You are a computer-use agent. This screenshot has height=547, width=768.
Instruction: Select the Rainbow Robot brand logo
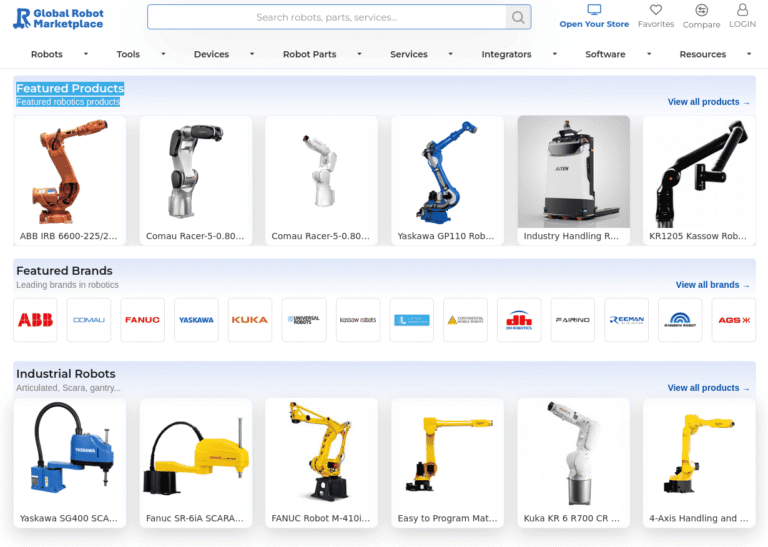680,320
